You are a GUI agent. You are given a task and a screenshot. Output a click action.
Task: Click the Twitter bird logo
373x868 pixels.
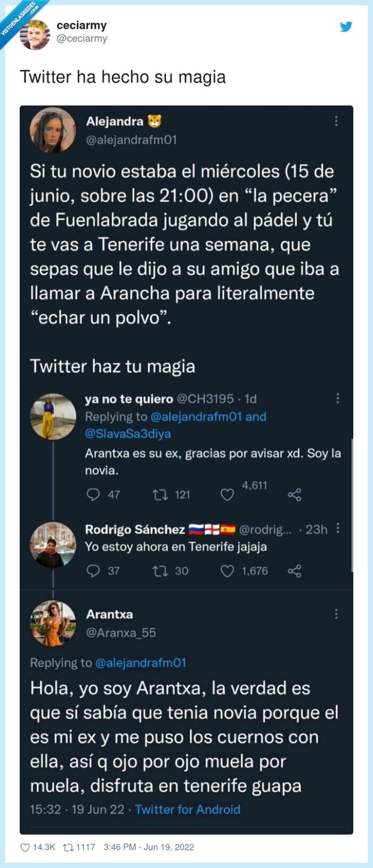pos(347,26)
